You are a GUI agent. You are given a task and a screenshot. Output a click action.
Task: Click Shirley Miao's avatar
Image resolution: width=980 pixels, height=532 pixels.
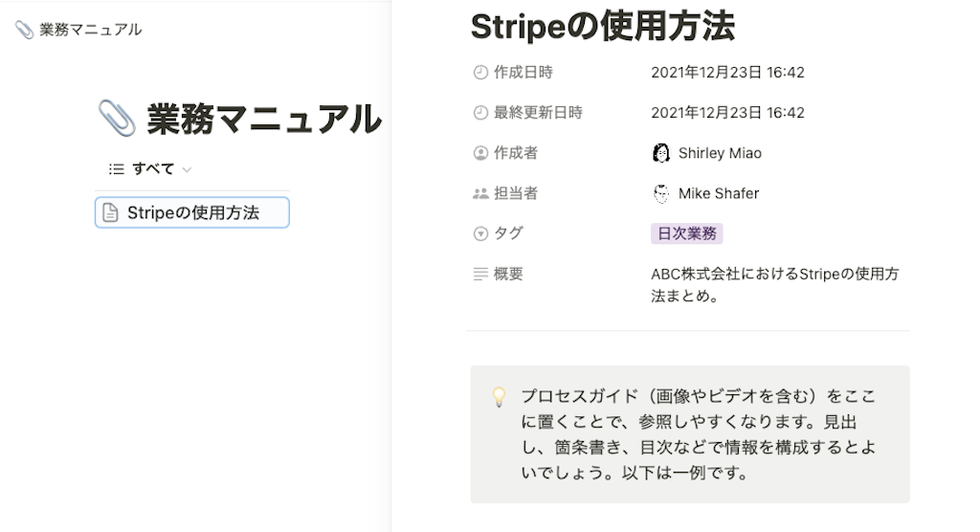pos(660,153)
